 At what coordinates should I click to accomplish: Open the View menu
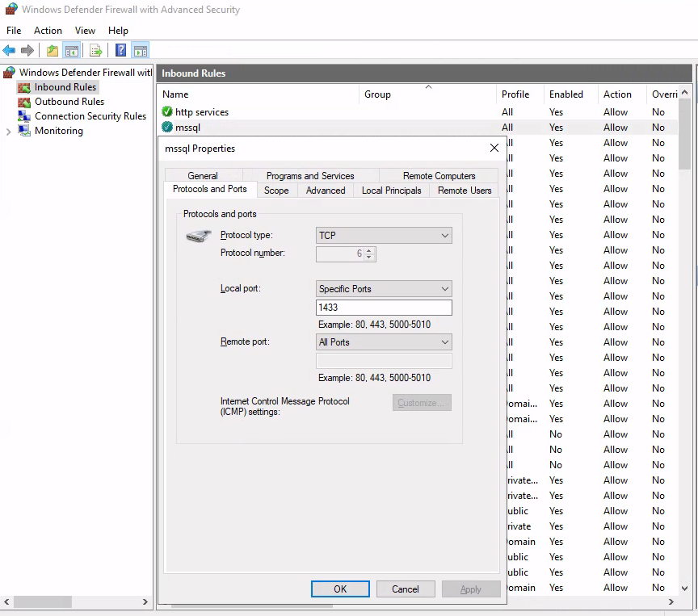click(x=85, y=30)
